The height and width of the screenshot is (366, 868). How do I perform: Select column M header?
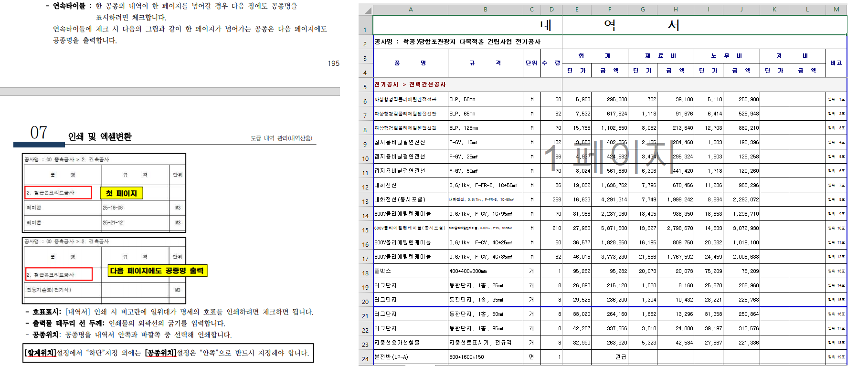pos(836,10)
